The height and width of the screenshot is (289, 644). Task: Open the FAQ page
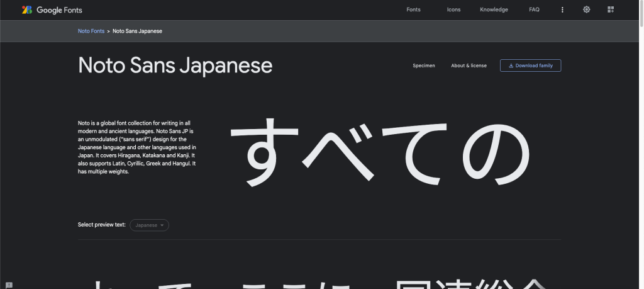[534, 9]
